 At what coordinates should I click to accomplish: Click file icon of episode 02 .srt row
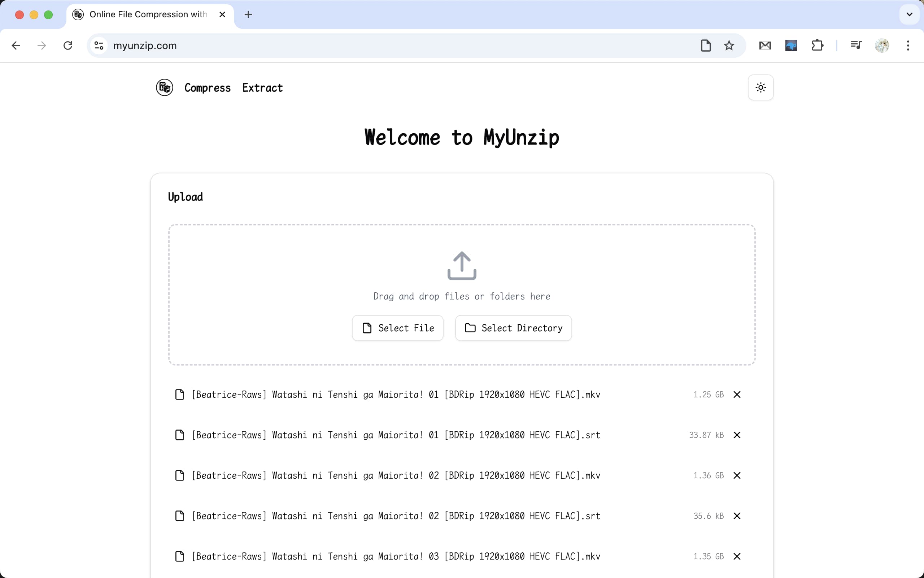[x=179, y=516]
